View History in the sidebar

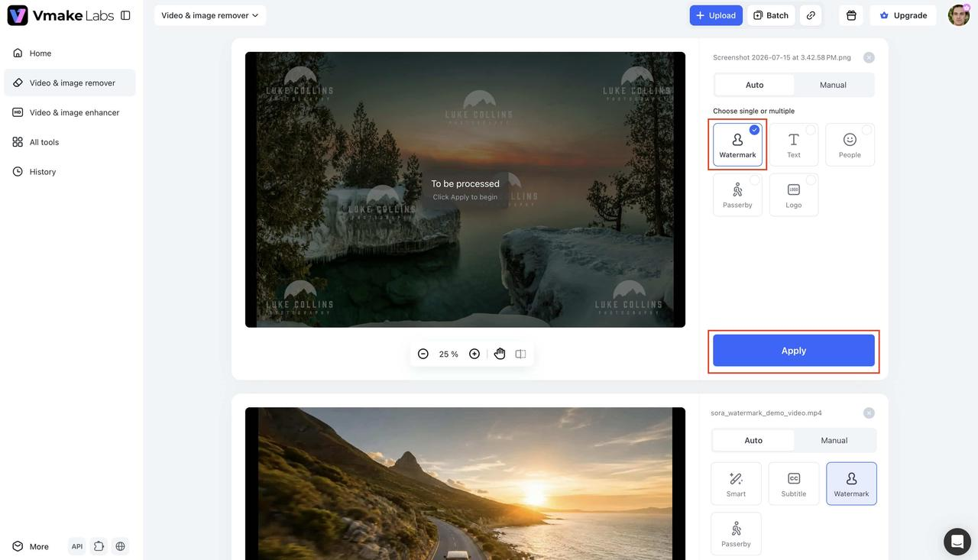point(70,172)
